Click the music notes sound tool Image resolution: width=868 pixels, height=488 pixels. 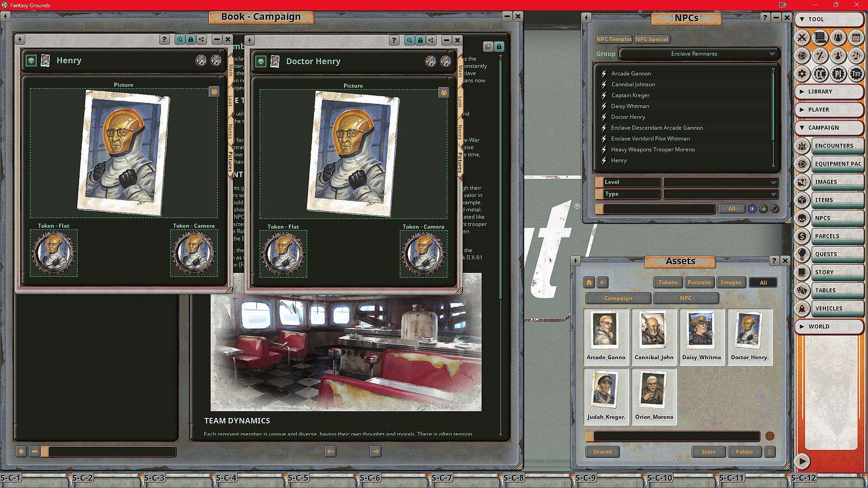856,56
